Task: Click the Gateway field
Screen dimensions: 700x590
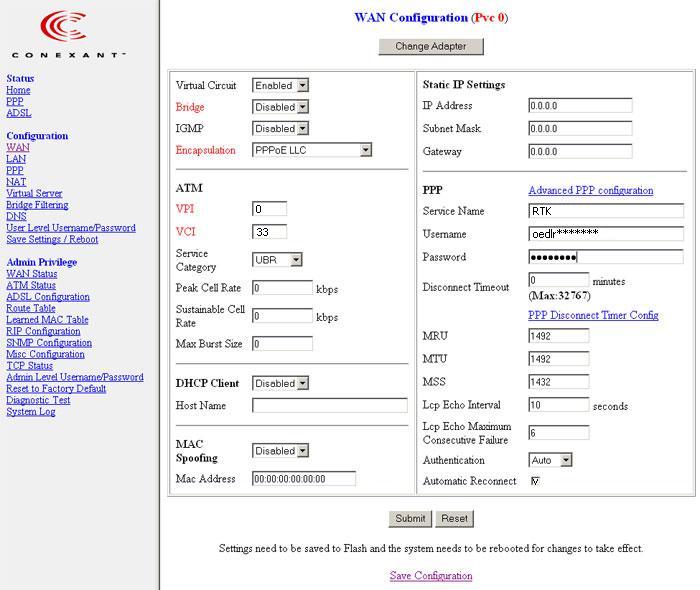Action: (x=580, y=151)
